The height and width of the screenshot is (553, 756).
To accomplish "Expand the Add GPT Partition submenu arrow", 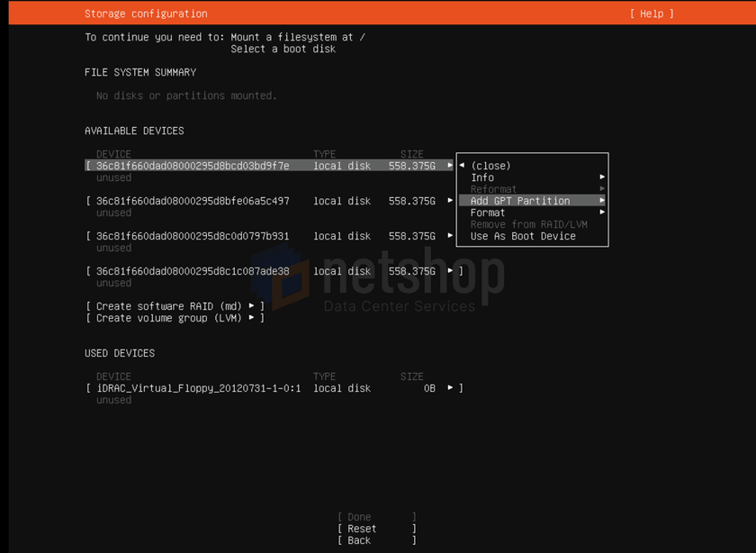I will click(x=602, y=201).
